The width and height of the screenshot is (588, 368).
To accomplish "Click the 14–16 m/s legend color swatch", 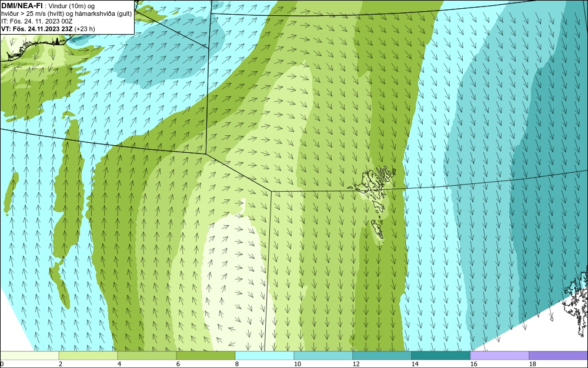I will tap(440, 356).
